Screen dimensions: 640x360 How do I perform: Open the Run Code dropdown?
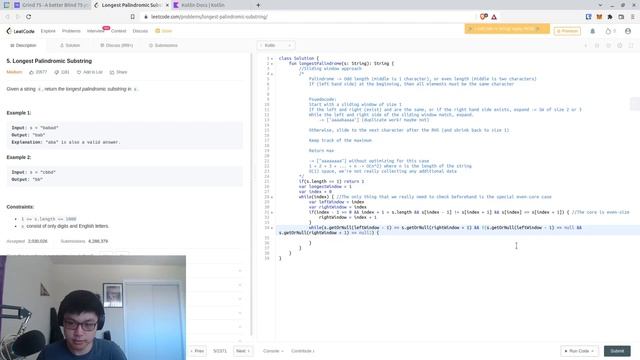(x=579, y=351)
